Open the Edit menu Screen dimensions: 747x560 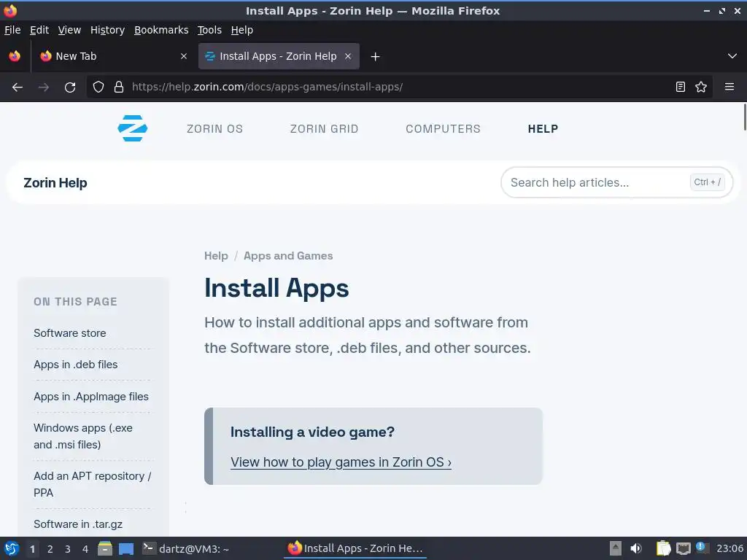39,30
